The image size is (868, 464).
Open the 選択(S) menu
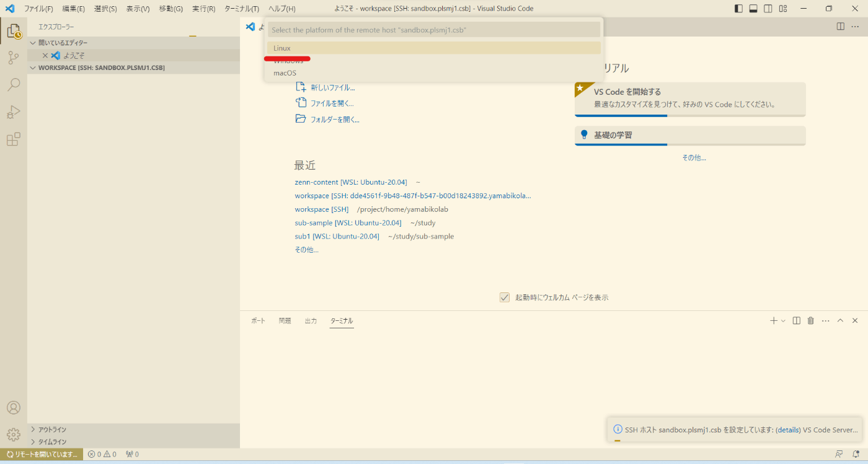tap(105, 9)
